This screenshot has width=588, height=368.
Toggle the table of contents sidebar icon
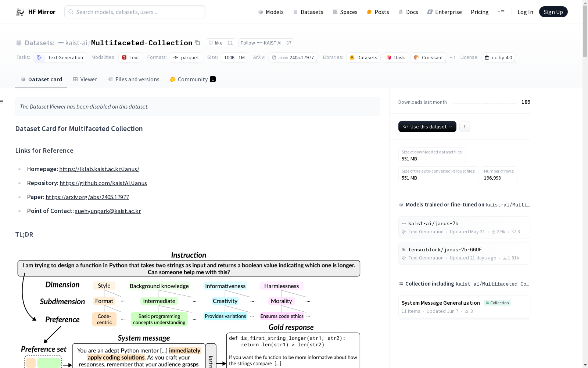point(2,102)
